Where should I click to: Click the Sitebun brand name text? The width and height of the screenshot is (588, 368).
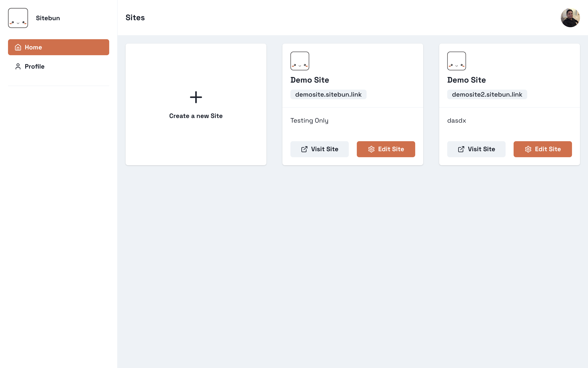tap(48, 18)
